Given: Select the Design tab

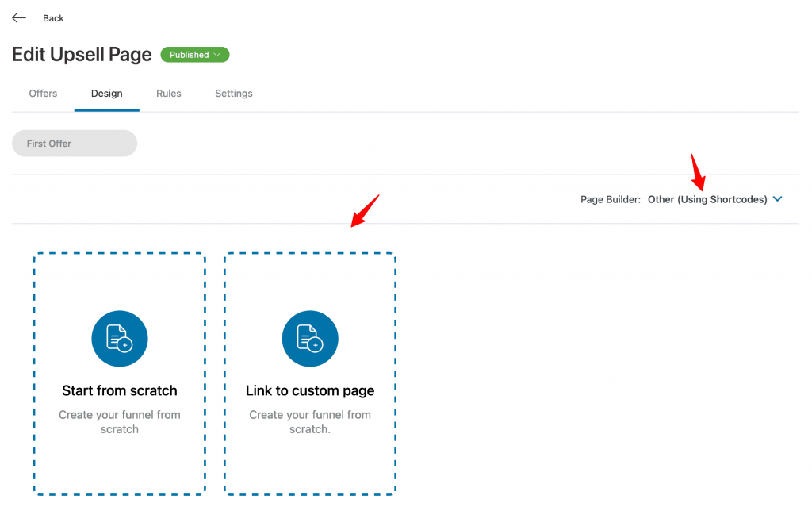Looking at the screenshot, I should tap(107, 94).
